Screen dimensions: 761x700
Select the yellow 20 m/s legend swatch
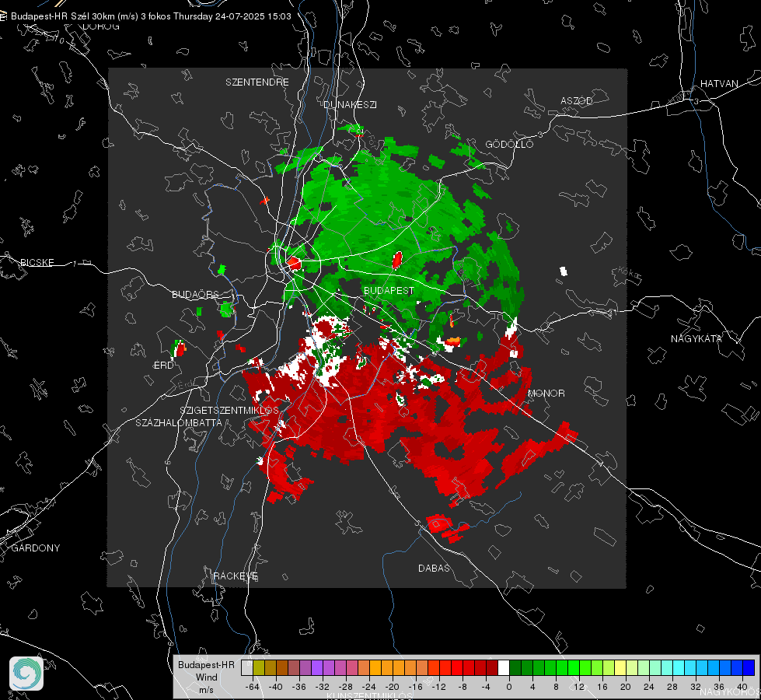[x=620, y=667]
